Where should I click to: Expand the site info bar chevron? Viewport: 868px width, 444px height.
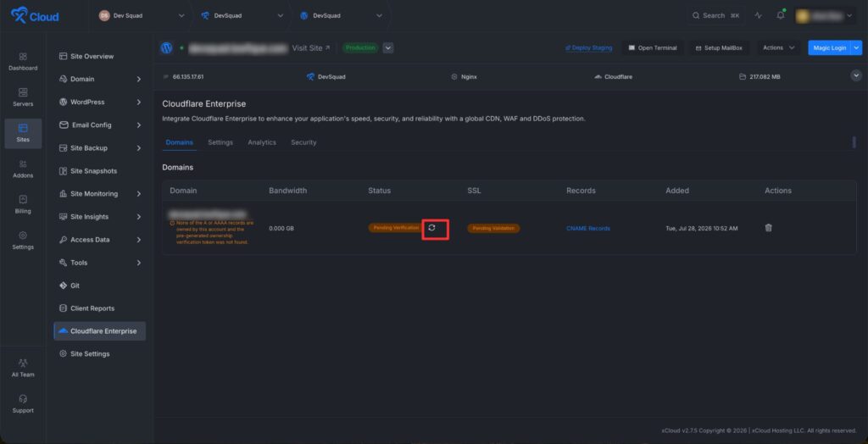(x=856, y=76)
